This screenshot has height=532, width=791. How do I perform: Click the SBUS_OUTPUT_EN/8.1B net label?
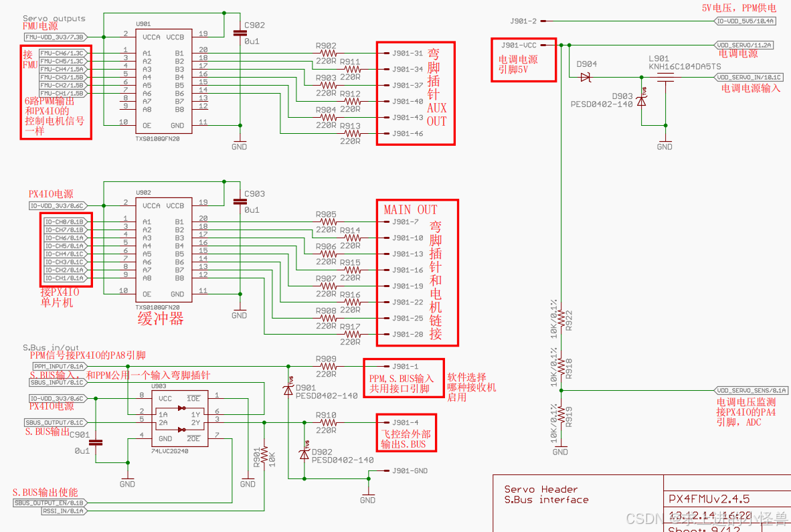point(50,503)
